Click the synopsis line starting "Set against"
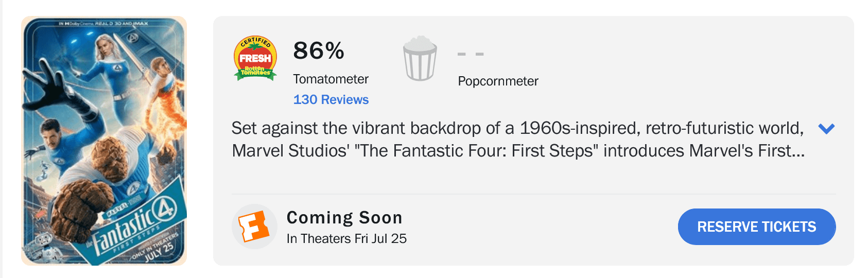This screenshot has width=868, height=278. [x=517, y=128]
